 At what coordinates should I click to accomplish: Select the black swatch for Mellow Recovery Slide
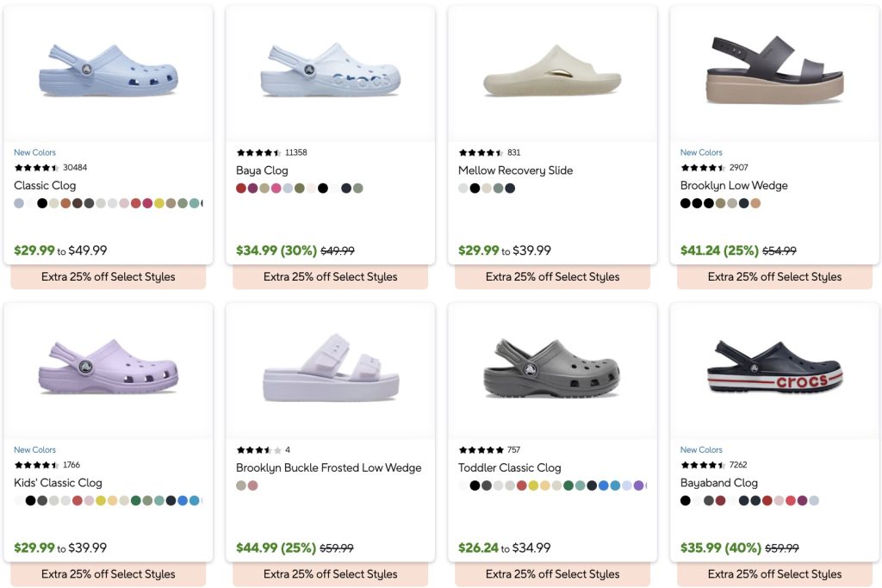(475, 188)
